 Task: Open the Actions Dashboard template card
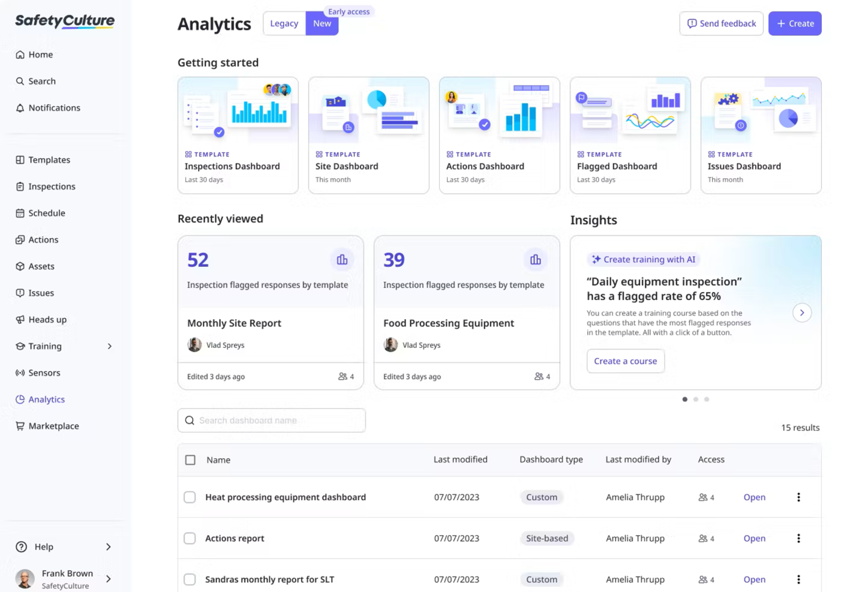pyautogui.click(x=500, y=135)
